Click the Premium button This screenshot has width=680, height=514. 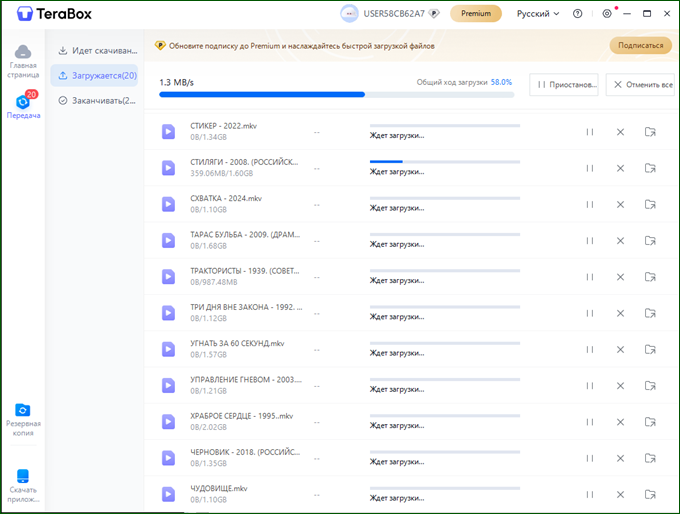click(476, 13)
